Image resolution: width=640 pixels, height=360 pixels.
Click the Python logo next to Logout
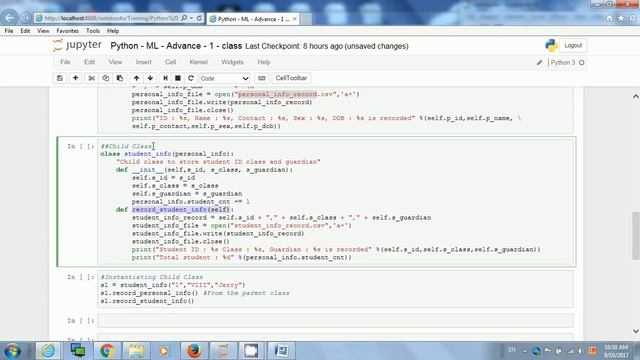point(551,45)
